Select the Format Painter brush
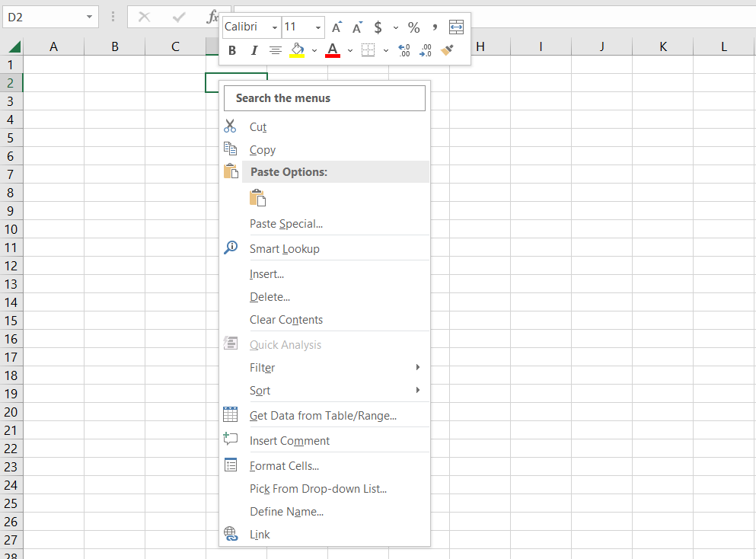This screenshot has width=756, height=559. (448, 50)
